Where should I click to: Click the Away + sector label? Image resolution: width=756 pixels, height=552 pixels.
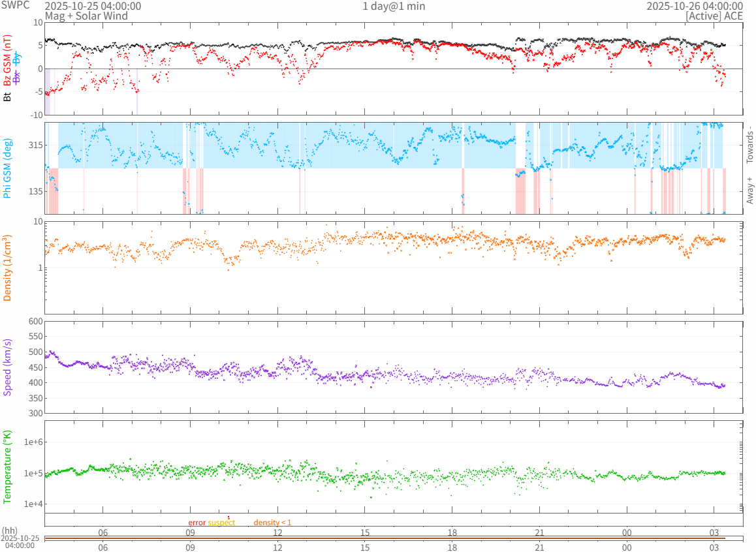coord(749,190)
